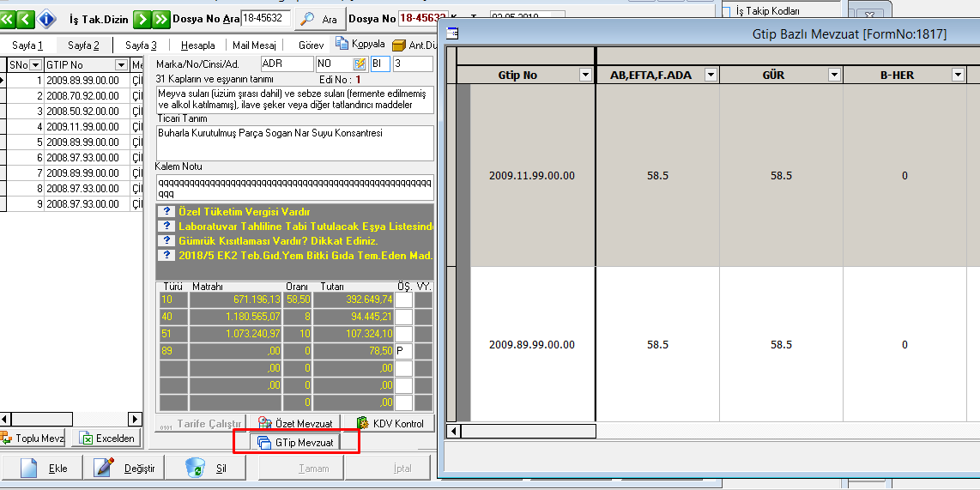Open the Gtip No column filter dropdown

[x=585, y=76]
